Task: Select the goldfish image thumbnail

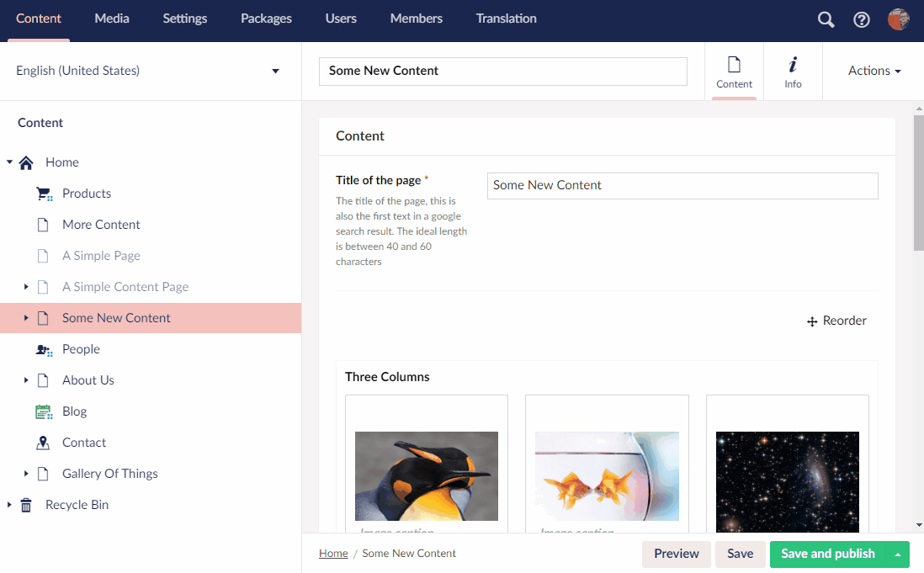Action: [x=607, y=476]
